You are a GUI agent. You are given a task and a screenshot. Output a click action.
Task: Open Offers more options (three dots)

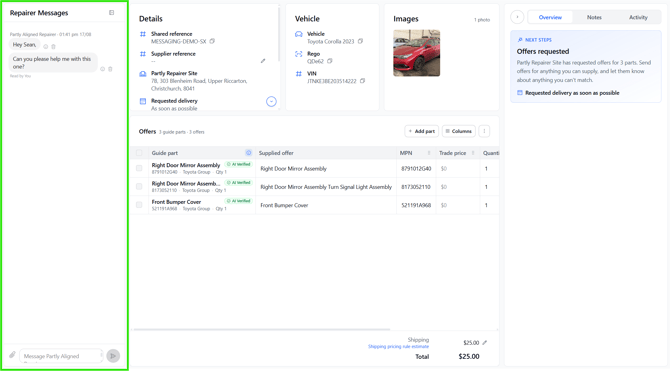tap(484, 131)
